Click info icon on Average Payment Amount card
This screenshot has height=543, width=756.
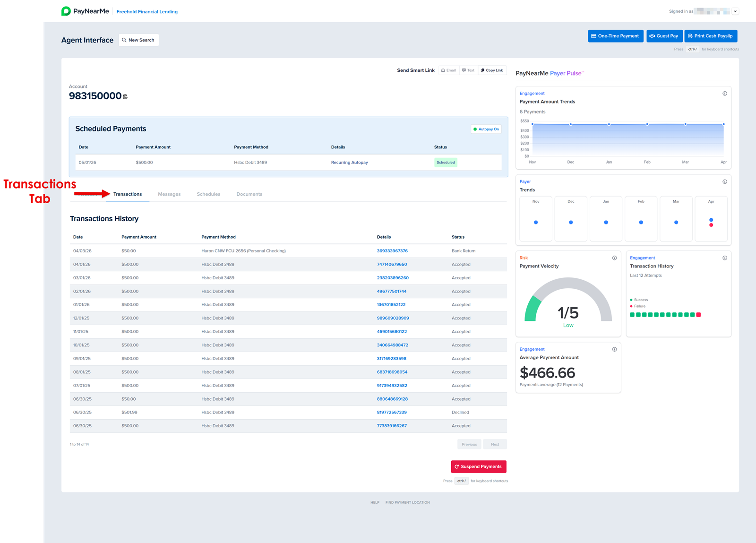pyautogui.click(x=614, y=350)
